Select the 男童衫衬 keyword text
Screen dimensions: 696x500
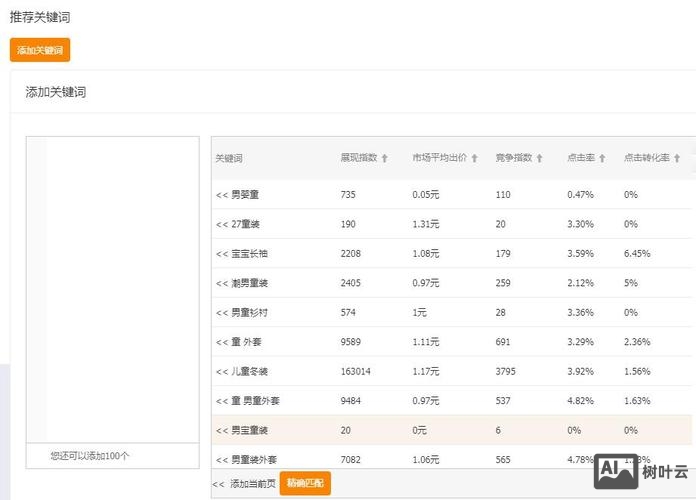click(249, 313)
